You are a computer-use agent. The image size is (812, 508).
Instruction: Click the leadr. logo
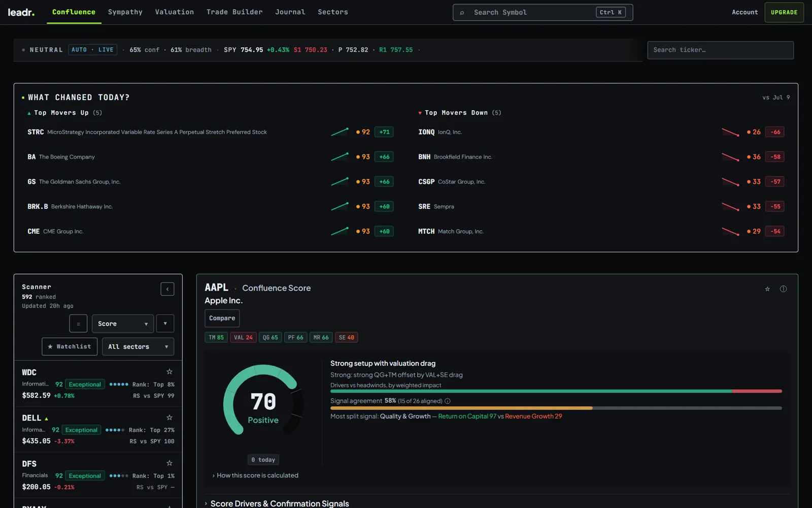point(21,12)
